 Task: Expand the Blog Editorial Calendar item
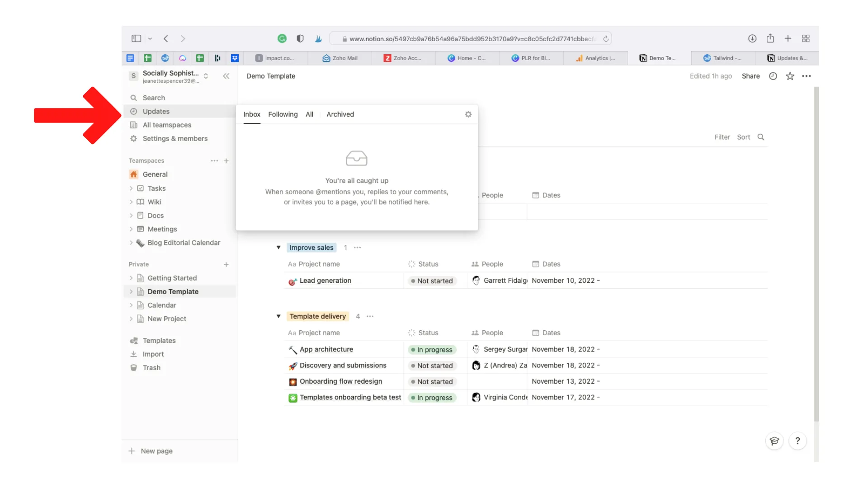click(x=131, y=243)
